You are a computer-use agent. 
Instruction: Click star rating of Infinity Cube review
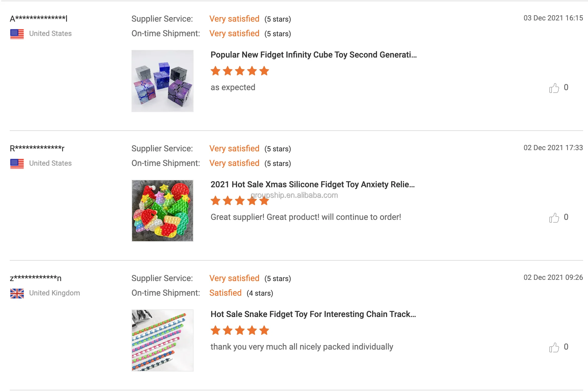click(240, 71)
